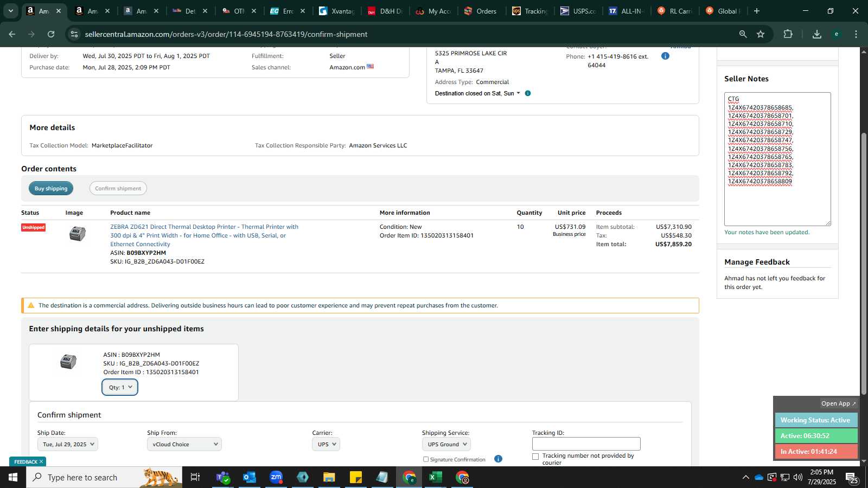
Task: Open Ship From vCloud Choice dropdown
Action: (184, 444)
